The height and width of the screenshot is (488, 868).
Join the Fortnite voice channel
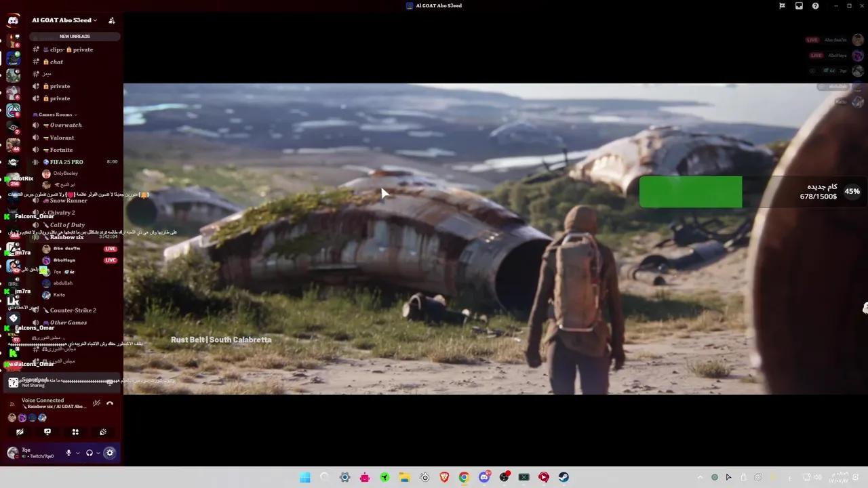75,150
